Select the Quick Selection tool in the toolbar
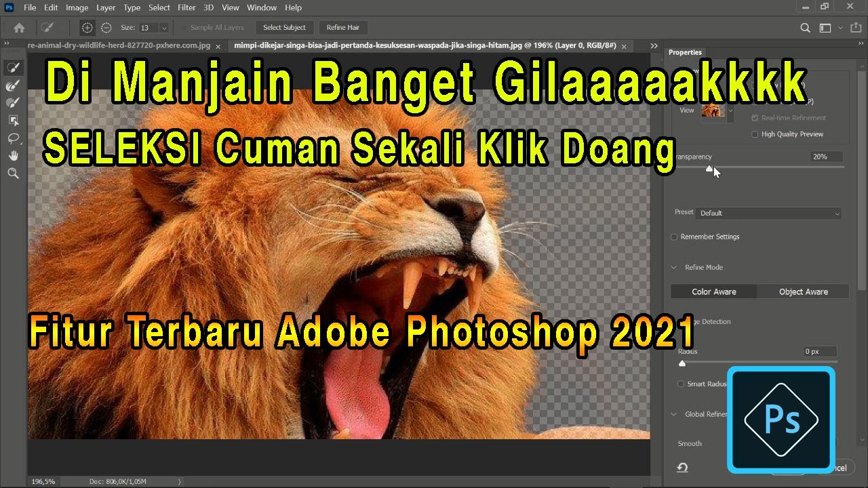 (13, 68)
